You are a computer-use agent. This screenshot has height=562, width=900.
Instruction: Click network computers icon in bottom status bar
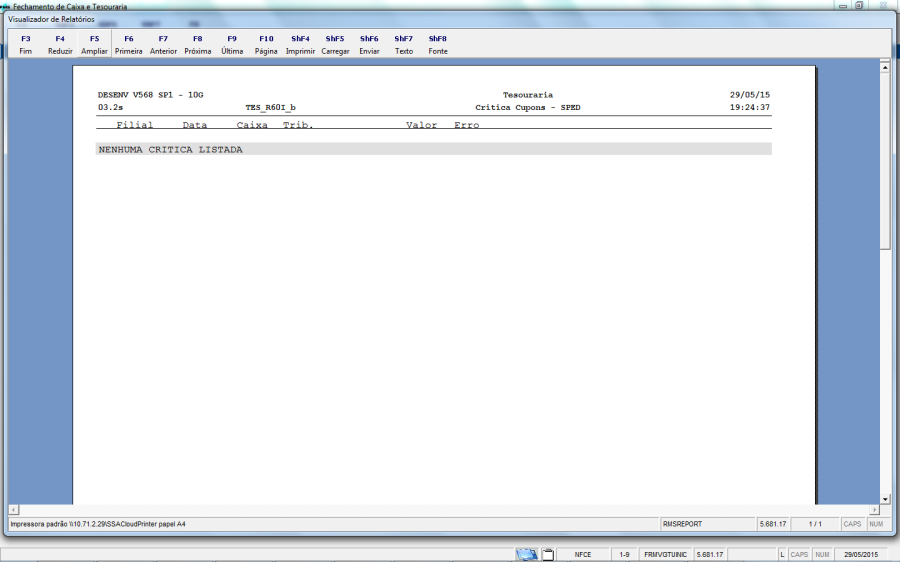526,555
